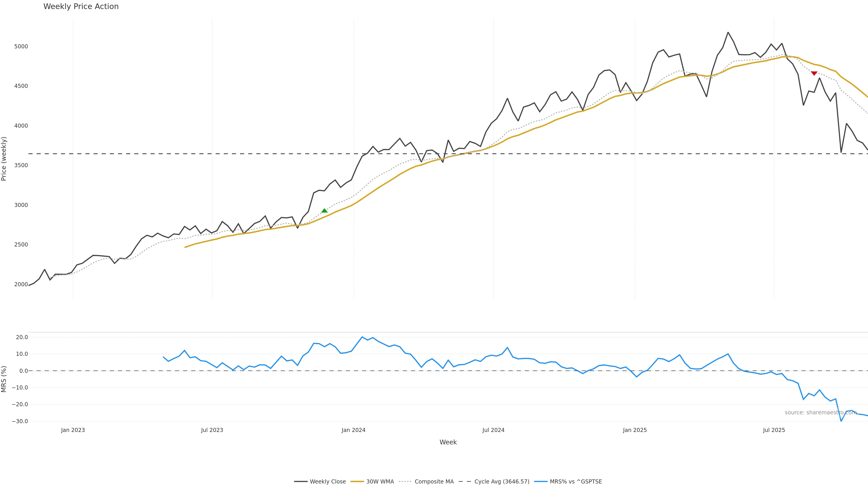Click the dotted Composite MA legend line swatch
Screen dimensions: 868x488
[x=405, y=482]
